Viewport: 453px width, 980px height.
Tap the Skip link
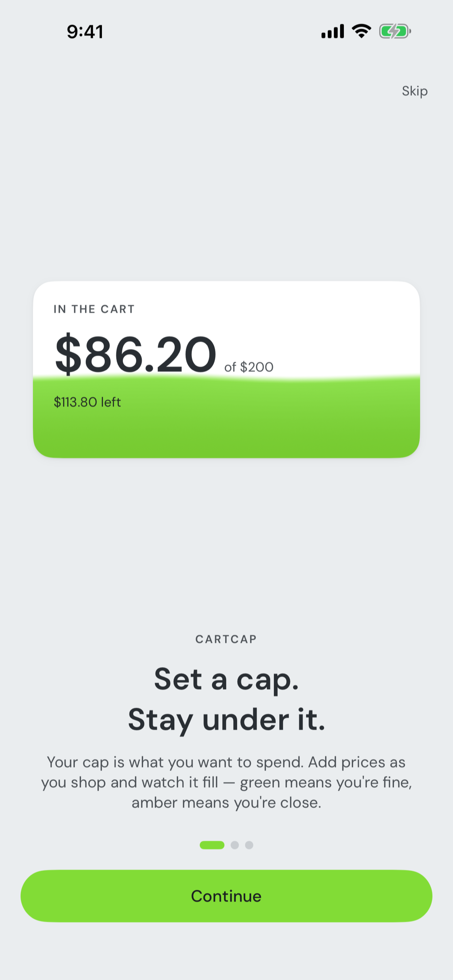click(415, 91)
